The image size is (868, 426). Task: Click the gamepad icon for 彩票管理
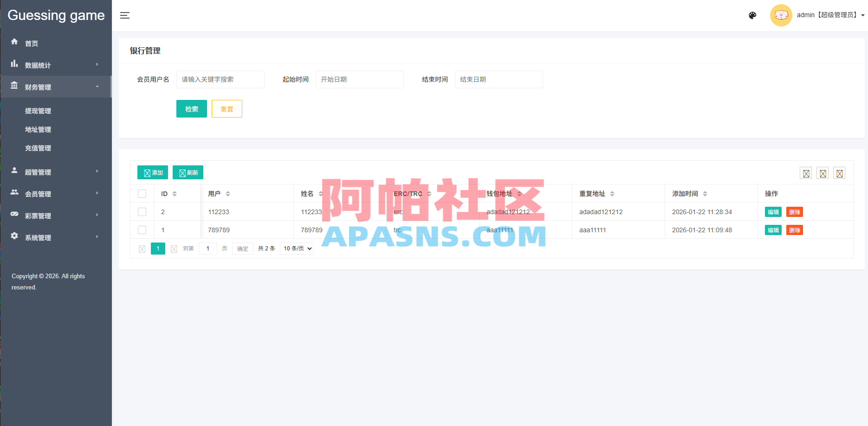point(14,214)
